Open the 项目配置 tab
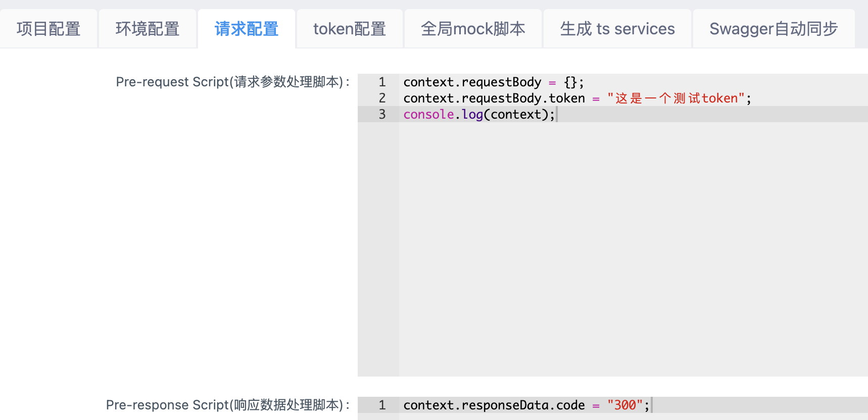This screenshot has width=868, height=420. click(49, 29)
